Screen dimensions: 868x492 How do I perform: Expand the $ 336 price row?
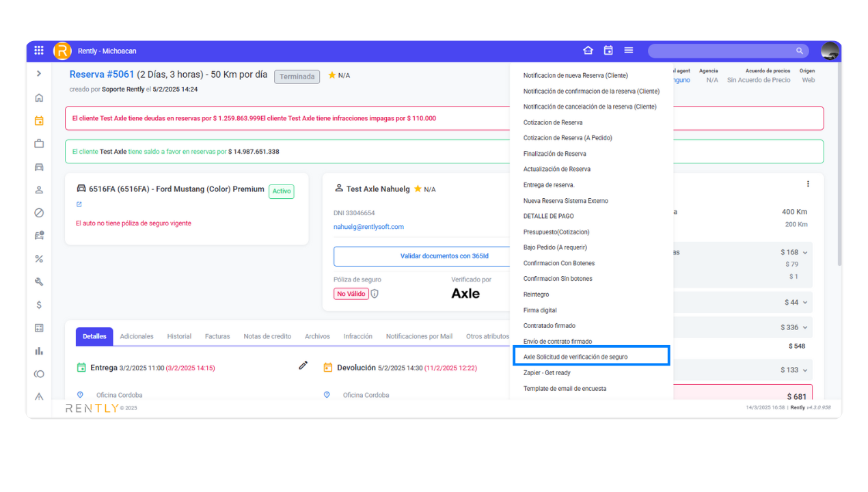[x=805, y=328]
